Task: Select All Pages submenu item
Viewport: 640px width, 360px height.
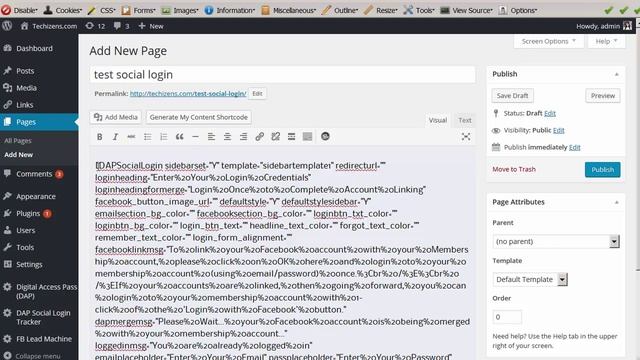Action: (x=18, y=141)
